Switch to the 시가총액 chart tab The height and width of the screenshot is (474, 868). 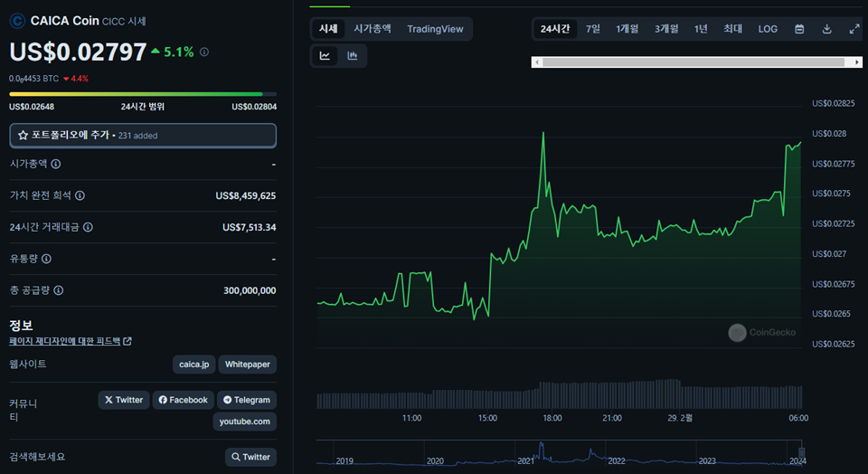tap(373, 29)
